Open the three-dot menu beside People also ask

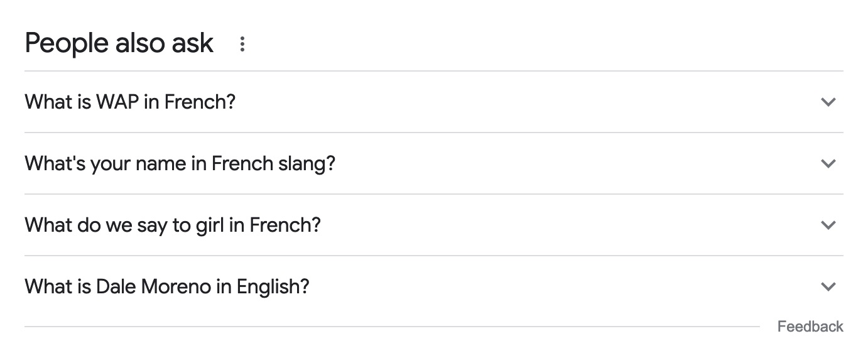(242, 44)
